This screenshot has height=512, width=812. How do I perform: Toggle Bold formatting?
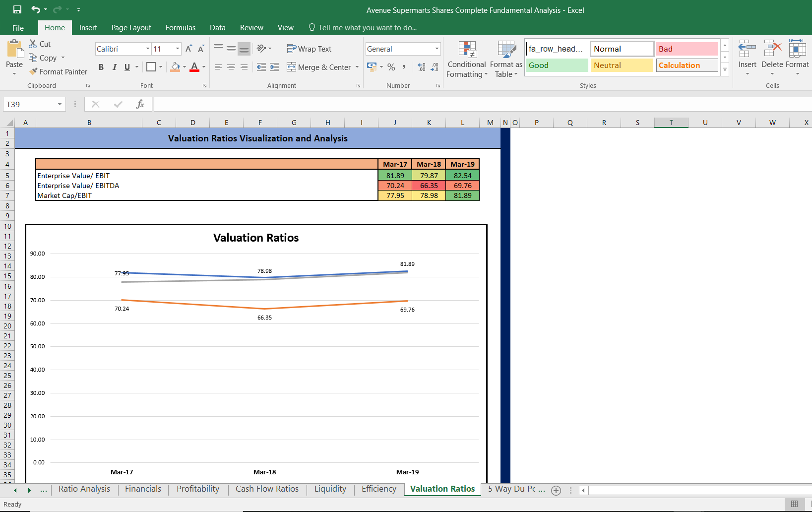click(x=101, y=67)
